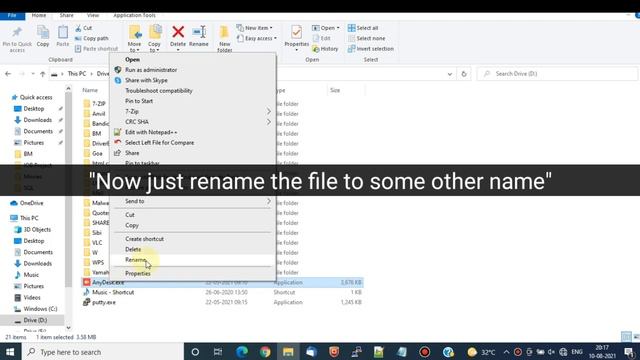Screen dimensions: 640x360
Task: Open OneDrive in navigation pane
Action: [27, 203]
